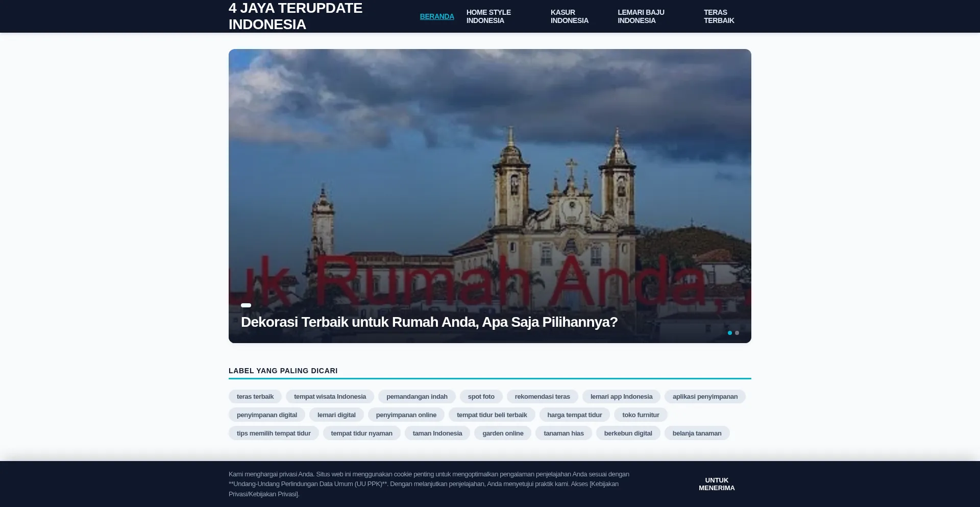The height and width of the screenshot is (507, 980).
Task: Open the Home Style Indonesia menu
Action: tap(488, 16)
